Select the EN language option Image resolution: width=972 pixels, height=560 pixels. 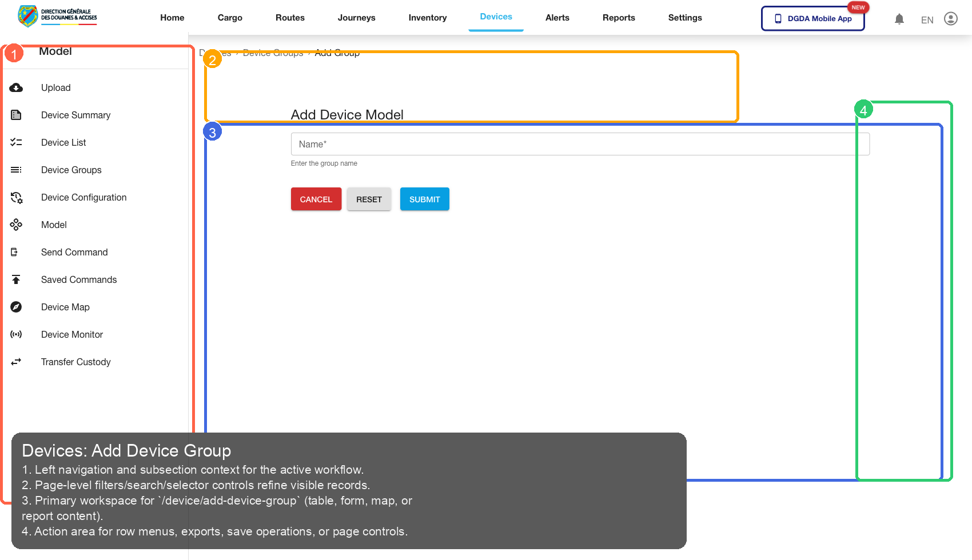coord(927,19)
